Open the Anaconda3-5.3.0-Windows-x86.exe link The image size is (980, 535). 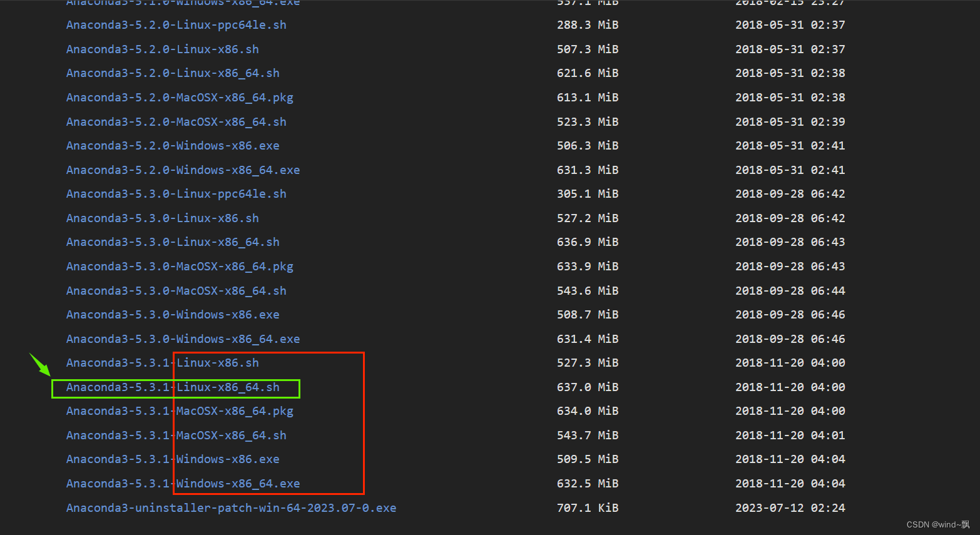coord(173,314)
